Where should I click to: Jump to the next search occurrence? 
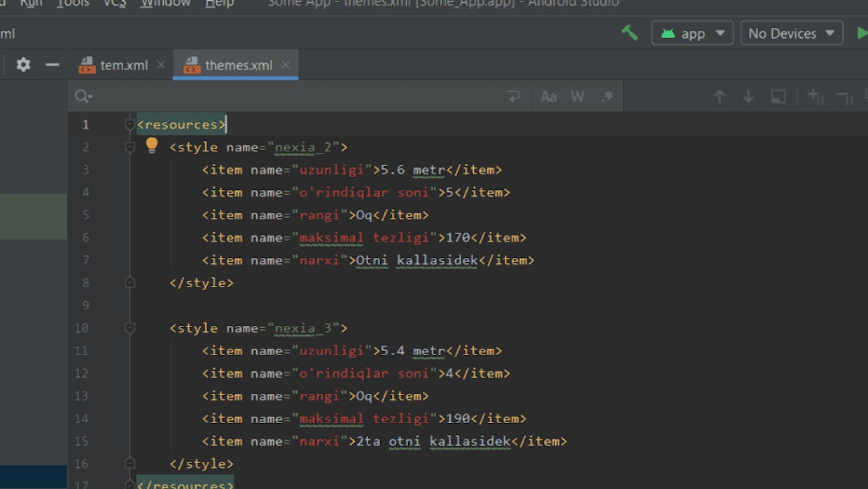click(748, 97)
